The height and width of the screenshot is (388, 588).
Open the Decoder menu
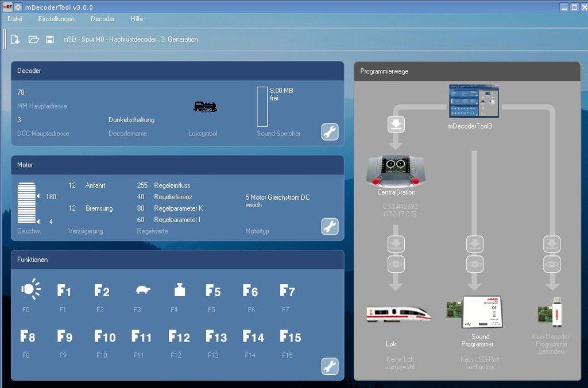tap(103, 19)
